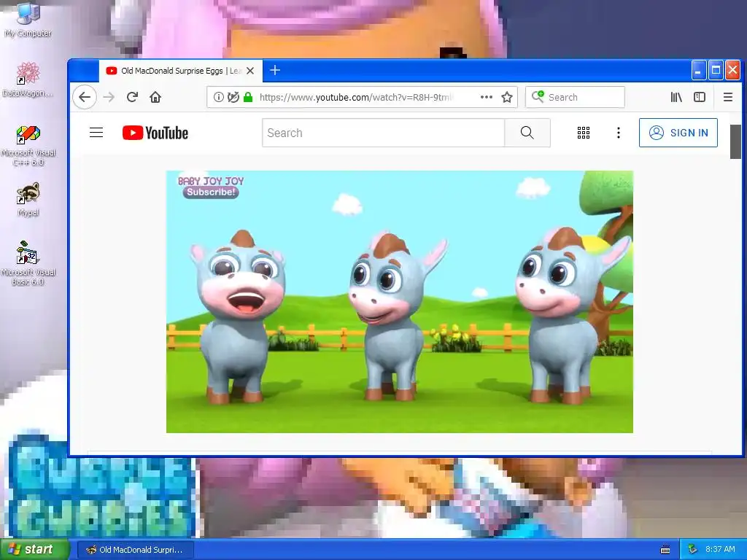Open the browser Library icon
Screen dimensions: 747x560
tap(676, 97)
